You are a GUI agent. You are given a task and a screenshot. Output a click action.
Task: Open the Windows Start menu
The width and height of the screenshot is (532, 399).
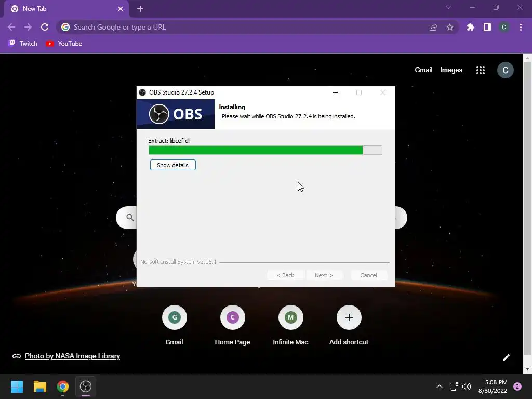click(17, 387)
